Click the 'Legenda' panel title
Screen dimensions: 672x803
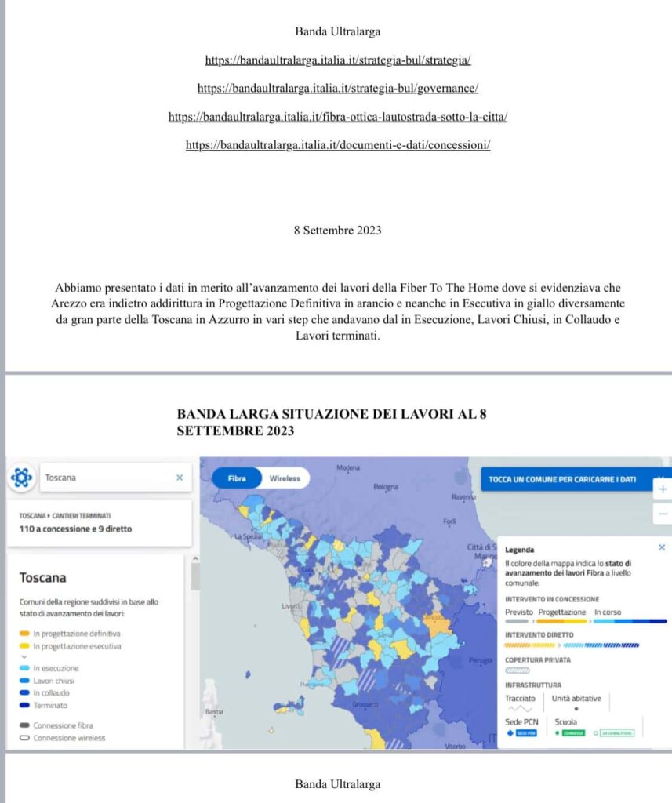pos(519,550)
